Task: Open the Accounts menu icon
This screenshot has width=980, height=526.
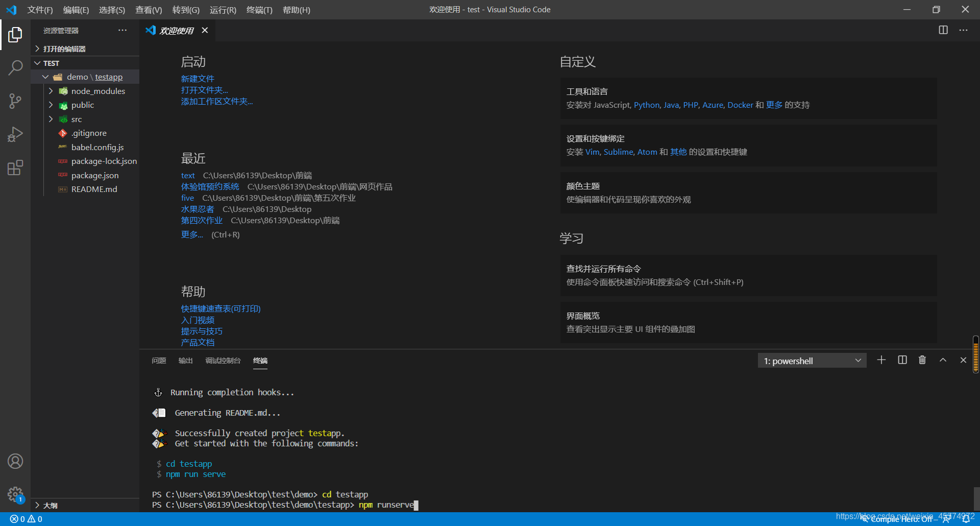Action: (x=15, y=461)
